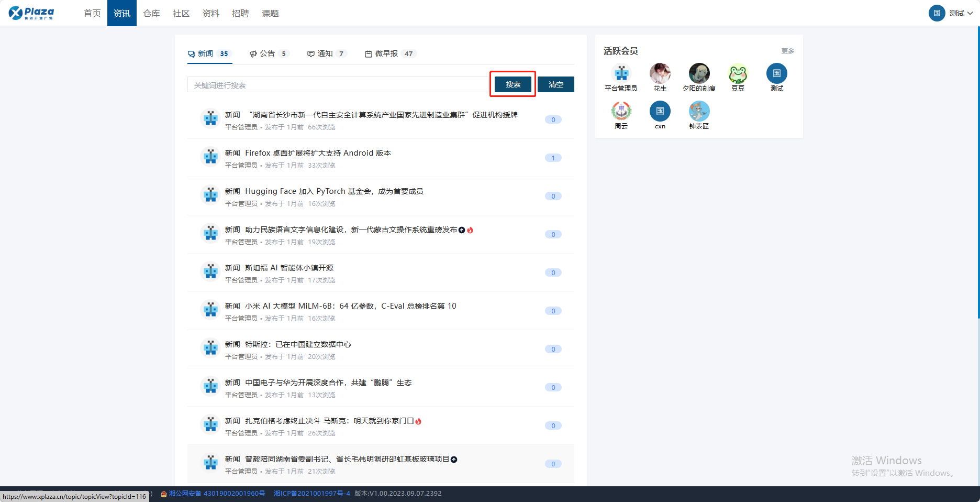Click the xPlaza logo
The height and width of the screenshot is (502, 980).
pyautogui.click(x=31, y=13)
